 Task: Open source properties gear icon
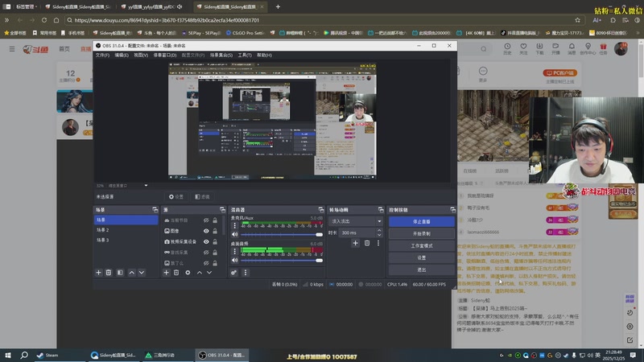point(188,273)
